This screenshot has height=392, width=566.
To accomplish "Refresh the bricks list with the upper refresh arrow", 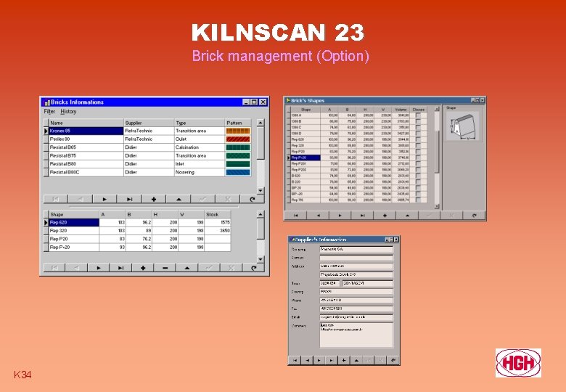I will (x=253, y=199).
